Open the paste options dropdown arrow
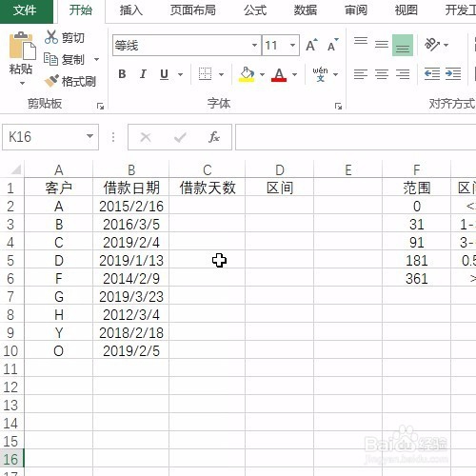This screenshot has width=476, height=476. [x=22, y=84]
